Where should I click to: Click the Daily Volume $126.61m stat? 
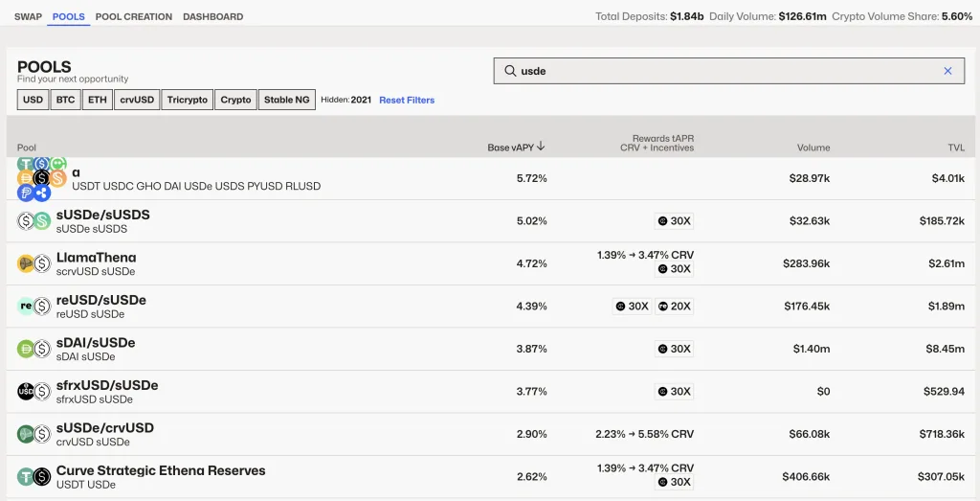tap(768, 17)
